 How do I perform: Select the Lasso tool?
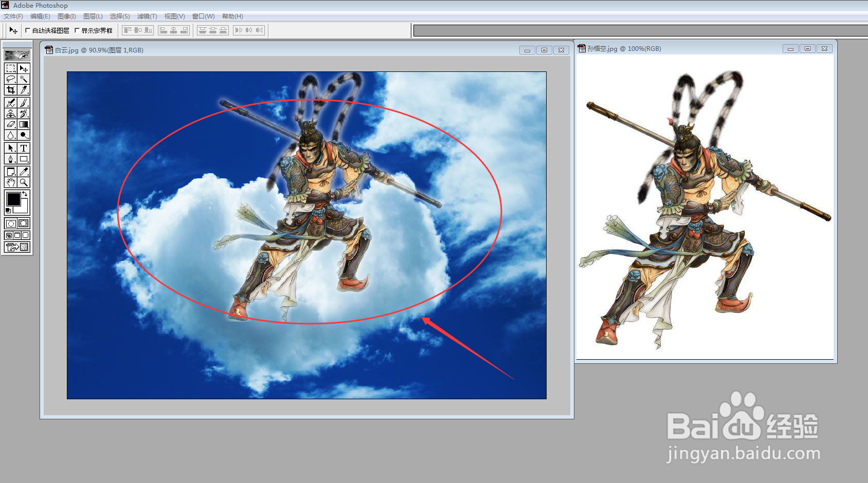(x=10, y=79)
